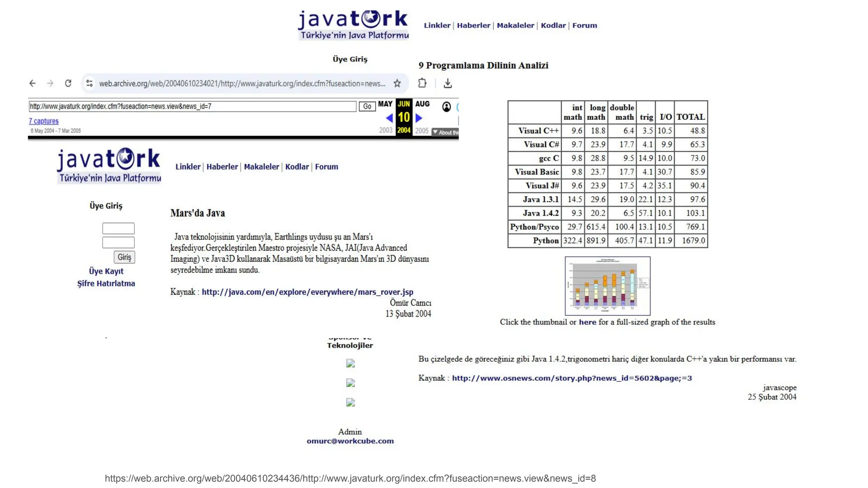Focus the password login field
Viewport: 868px width, 488px height.
(118, 242)
